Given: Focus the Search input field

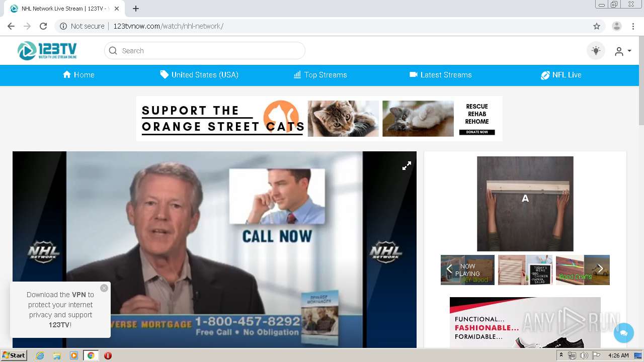Looking at the screenshot, I should pyautogui.click(x=204, y=51).
